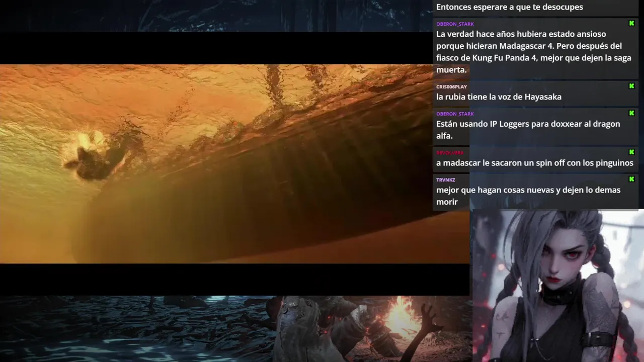644x362 pixels.
Task: Click message 'la rubia tiene la voz de Hayasaka'
Action: 499,97
